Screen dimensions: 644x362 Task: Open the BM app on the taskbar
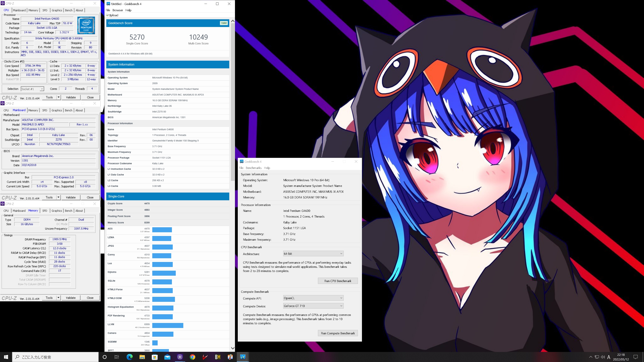coord(218,357)
